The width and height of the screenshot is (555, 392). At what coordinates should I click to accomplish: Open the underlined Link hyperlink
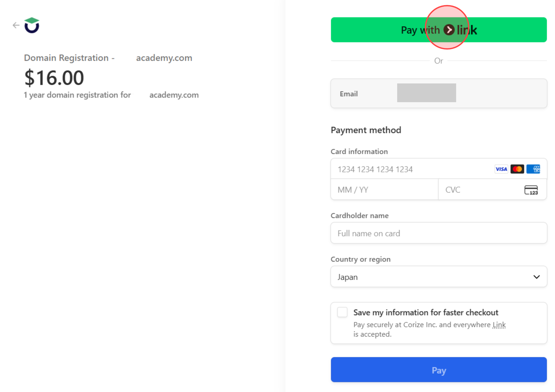499,325
